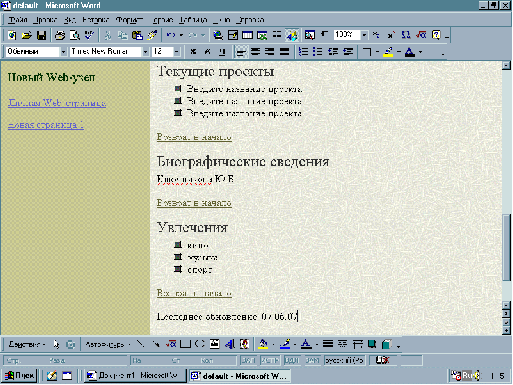
Task: Insert clip art from the drawing toolbar
Action: (x=244, y=344)
